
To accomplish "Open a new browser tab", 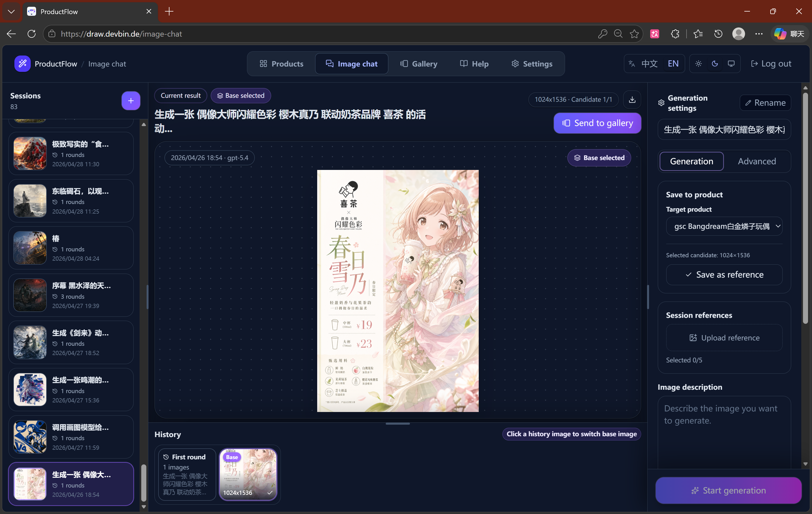I will (169, 12).
